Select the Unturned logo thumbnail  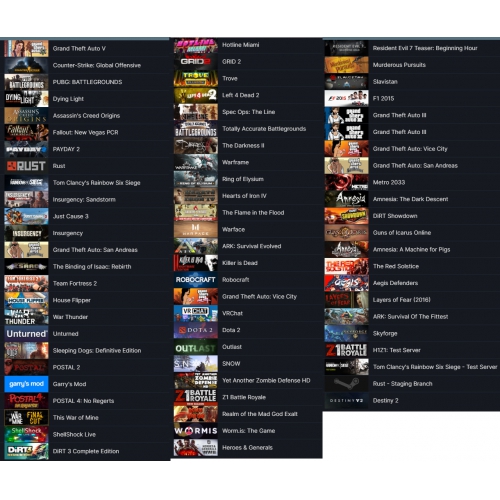coord(26,334)
